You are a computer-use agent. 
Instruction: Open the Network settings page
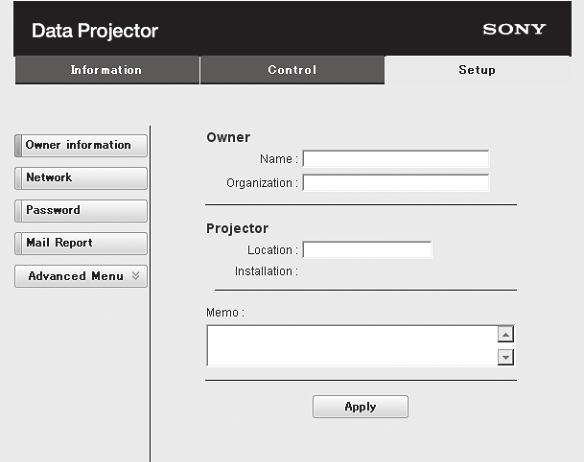pos(81,178)
